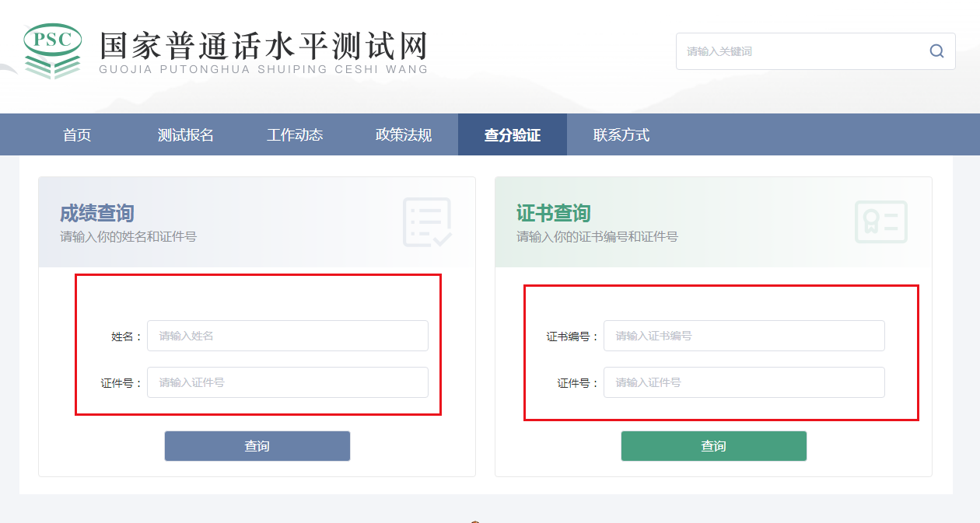Click the 国家普通话水平测试网 site title
980x523 pixels.
tap(264, 45)
